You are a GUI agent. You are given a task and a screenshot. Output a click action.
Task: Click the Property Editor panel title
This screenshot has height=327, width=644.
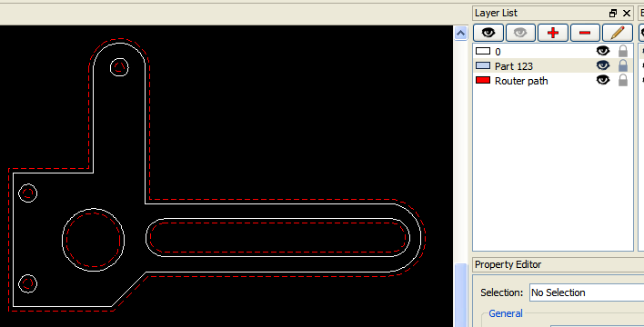click(x=508, y=264)
